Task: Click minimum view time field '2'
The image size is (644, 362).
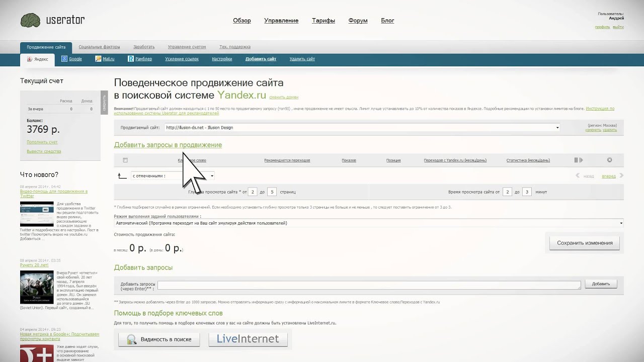Action: [508, 192]
